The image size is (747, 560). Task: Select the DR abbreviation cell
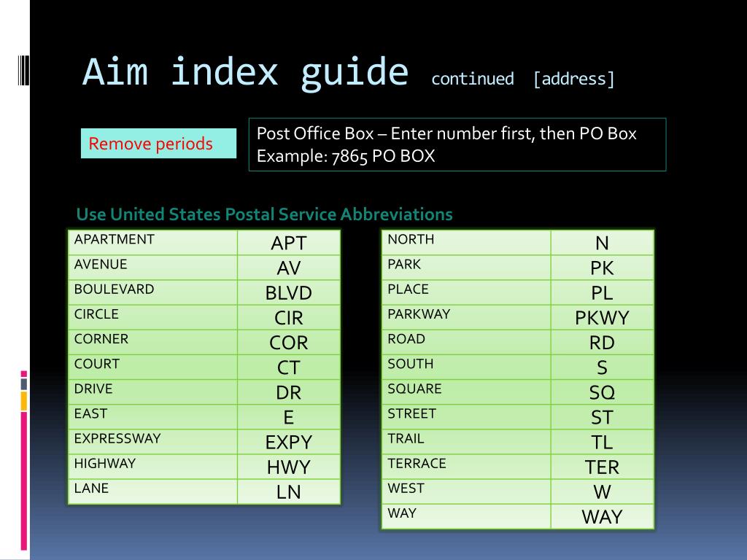pyautogui.click(x=289, y=392)
